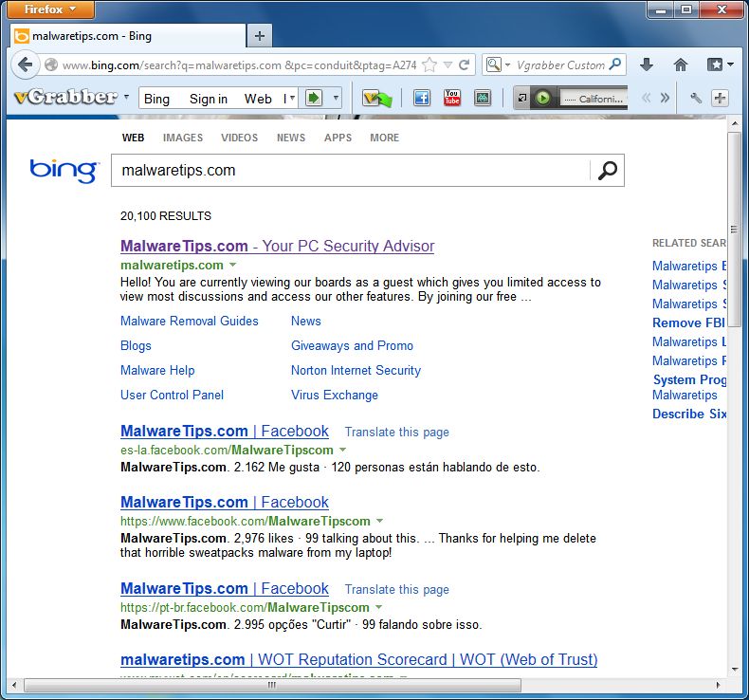The height and width of the screenshot is (700, 749).
Task: Switch to the NEWS search tab
Action: 291,138
